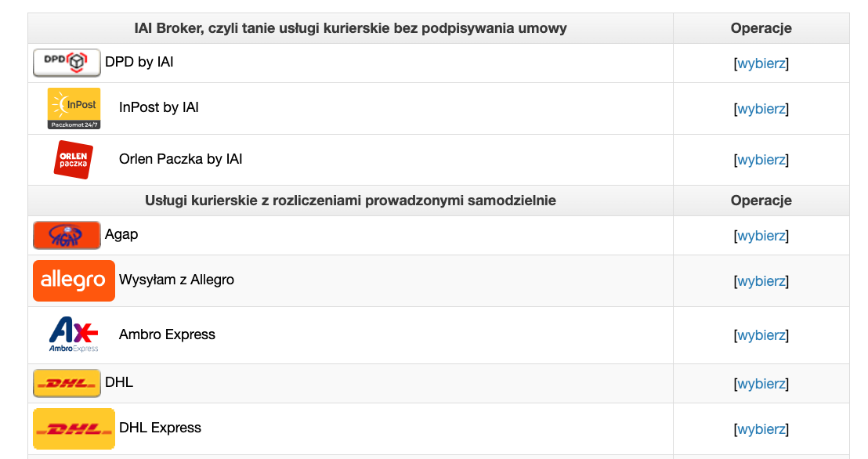The width and height of the screenshot is (868, 459).
Task: Click the Agap courier logo
Action: click(67, 235)
